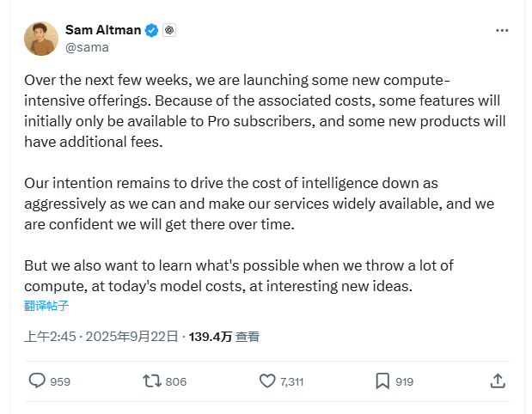The height and width of the screenshot is (414, 532).
Task: Bookmark this post via the bookmark icon
Action: point(382,381)
